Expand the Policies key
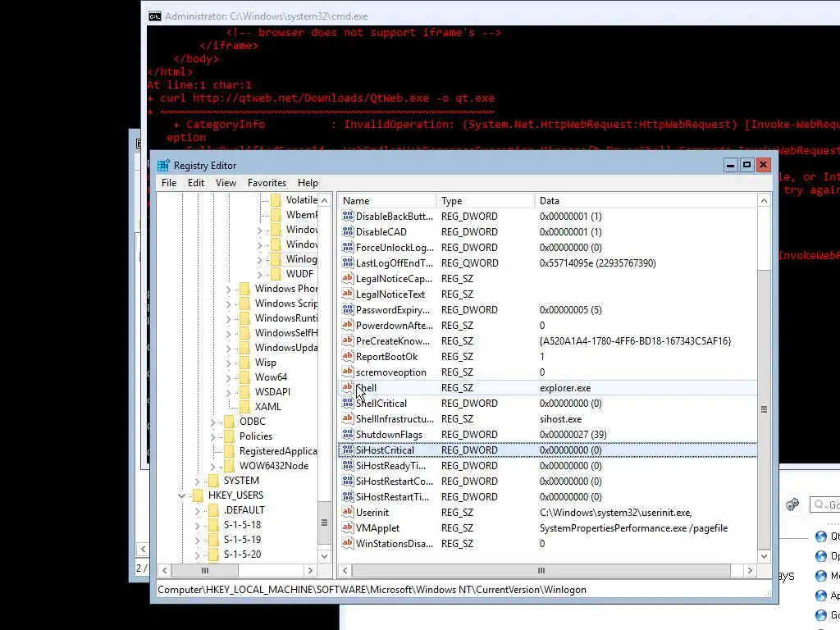Image resolution: width=840 pixels, height=630 pixels. tap(213, 436)
